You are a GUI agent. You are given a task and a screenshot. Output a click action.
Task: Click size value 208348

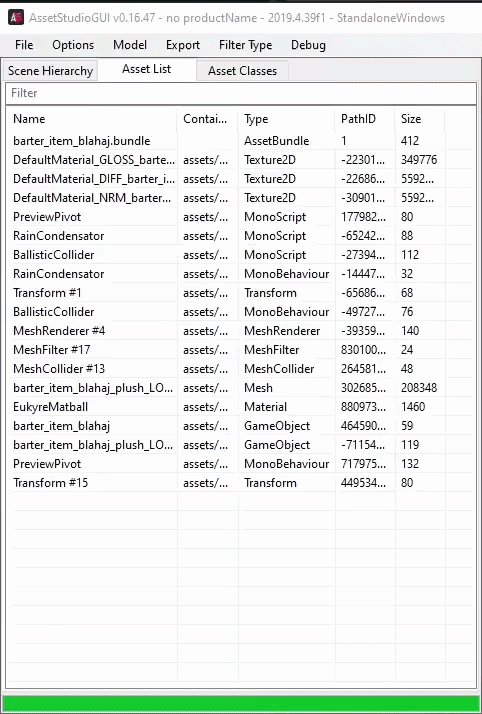(419, 388)
